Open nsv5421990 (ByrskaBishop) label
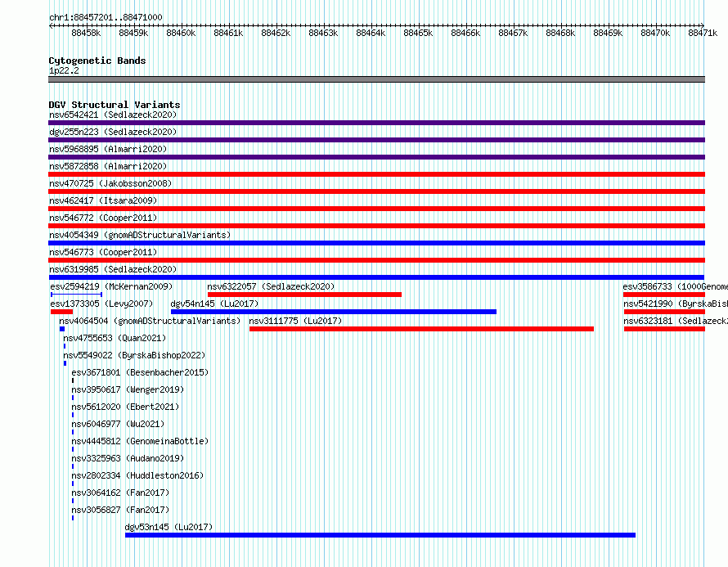The width and height of the screenshot is (728, 567). pos(676,304)
